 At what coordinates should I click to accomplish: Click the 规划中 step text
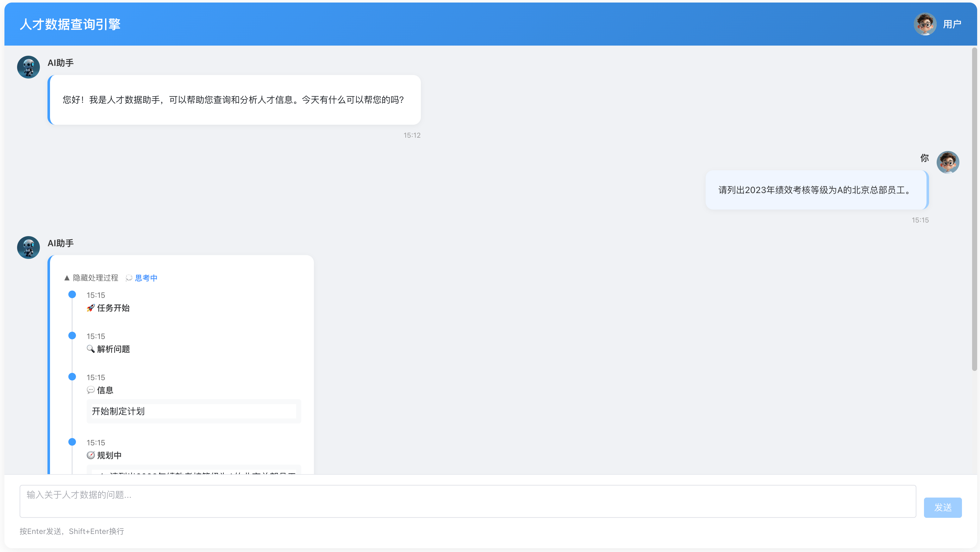click(109, 455)
